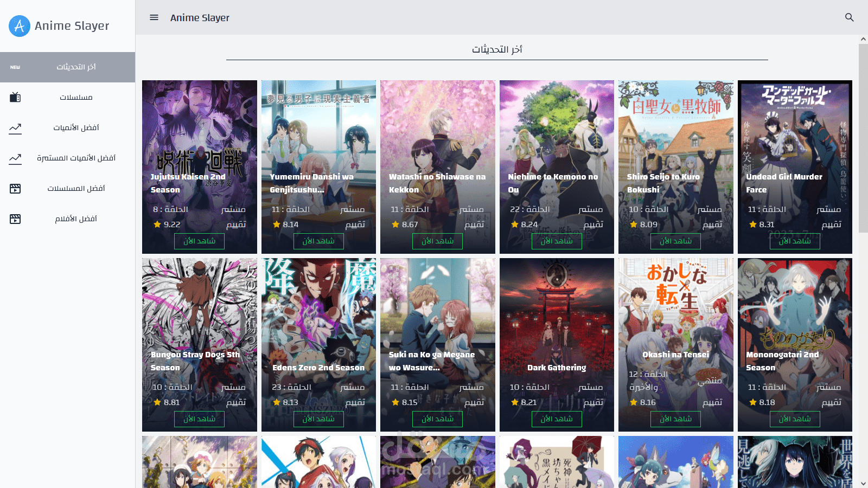
Task: Click the trending chart icon beside أفضل الأنميات
Action: pyautogui.click(x=15, y=127)
